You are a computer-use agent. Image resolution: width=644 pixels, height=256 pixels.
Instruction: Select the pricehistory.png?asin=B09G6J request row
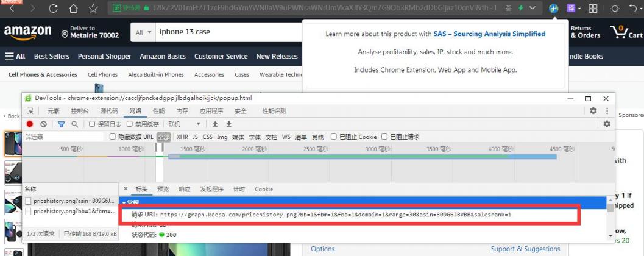coord(70,201)
